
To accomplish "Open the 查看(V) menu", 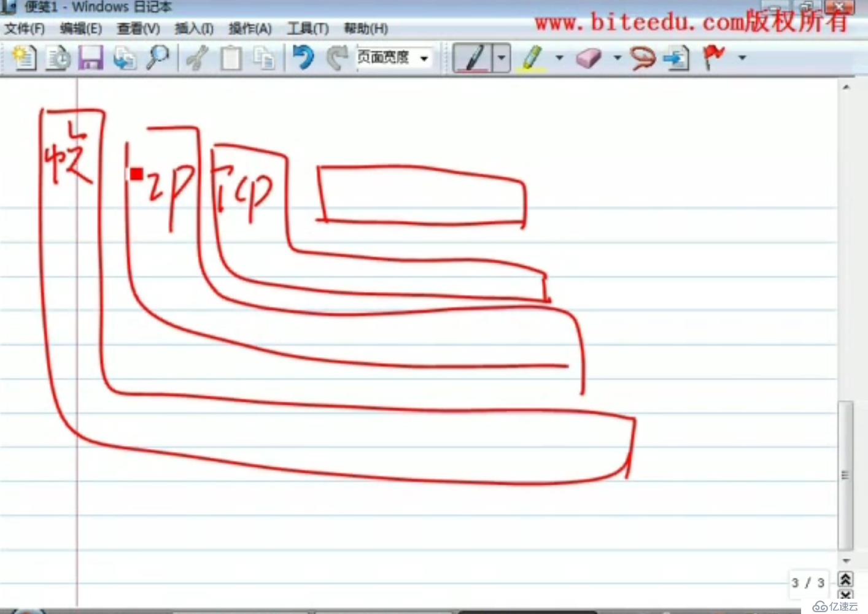I will [139, 28].
